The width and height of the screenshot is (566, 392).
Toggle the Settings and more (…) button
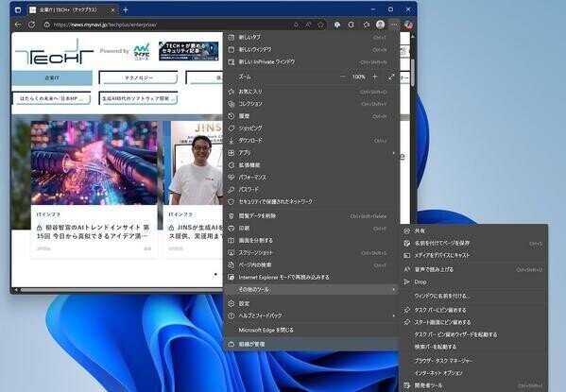coord(394,25)
